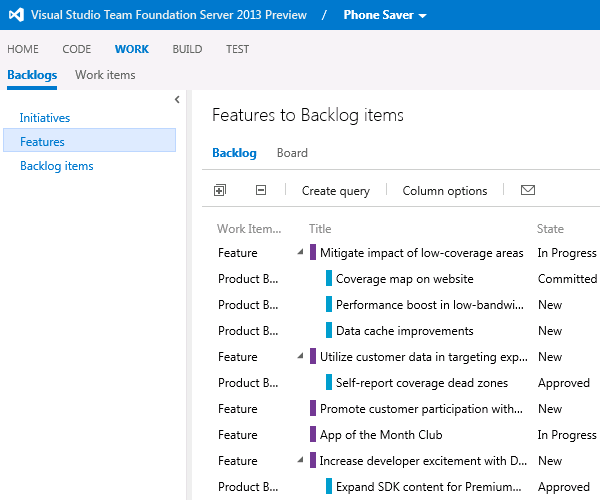Click blue color bar of Coverage map item
The height and width of the screenshot is (500, 600).
pos(329,279)
